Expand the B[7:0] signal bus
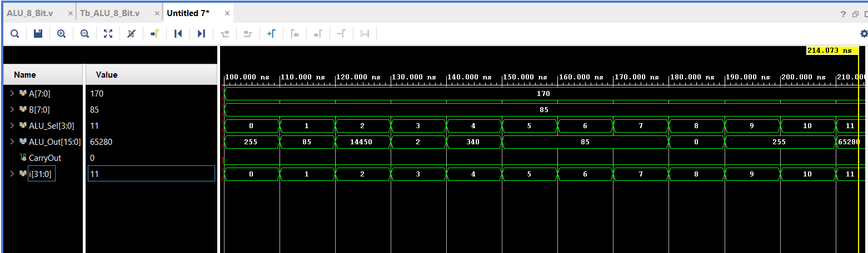This screenshot has width=868, height=253. pos(12,110)
